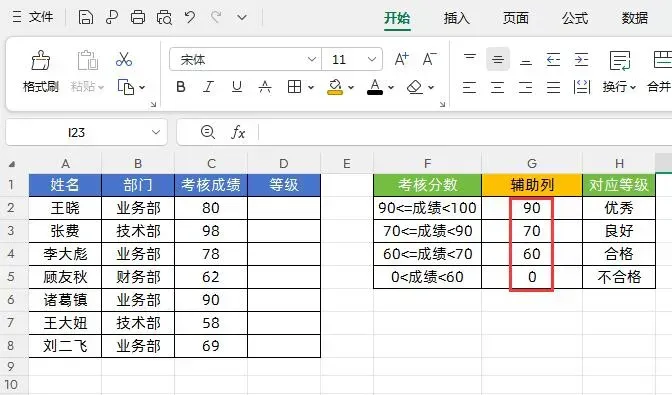
Task: Click cell with 90<=成绩<100
Action: pos(427,208)
